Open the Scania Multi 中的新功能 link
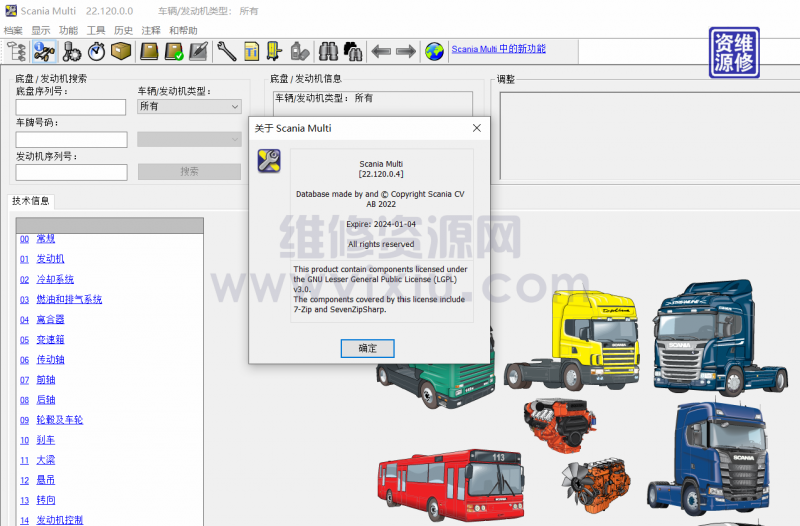Viewport: 800px width, 526px height. click(x=498, y=49)
